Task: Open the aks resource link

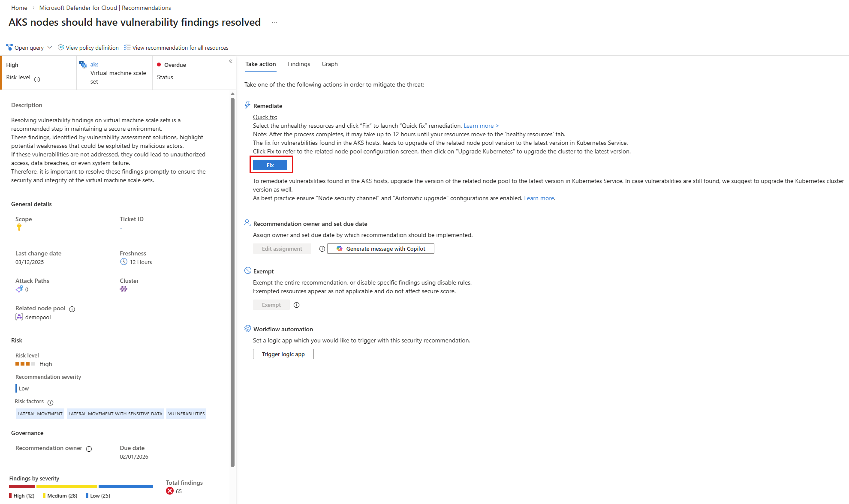Action: [94, 64]
